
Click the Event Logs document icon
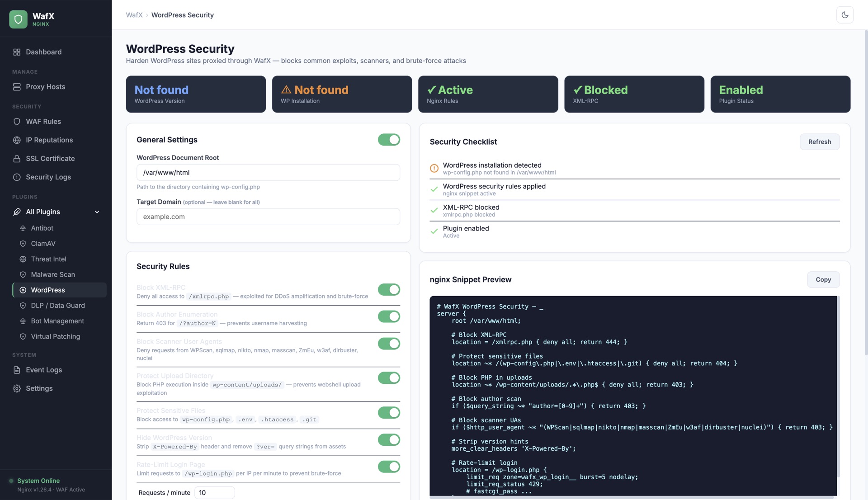(x=17, y=370)
